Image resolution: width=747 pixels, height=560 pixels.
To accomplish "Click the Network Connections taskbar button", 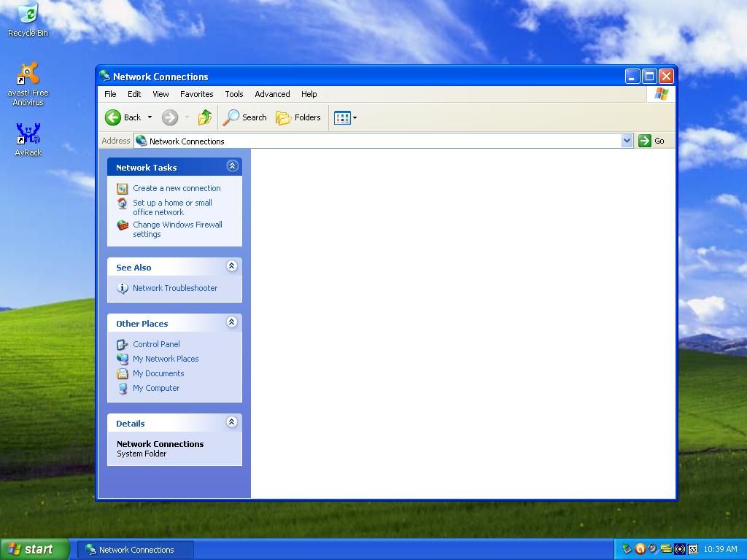I will pyautogui.click(x=136, y=550).
